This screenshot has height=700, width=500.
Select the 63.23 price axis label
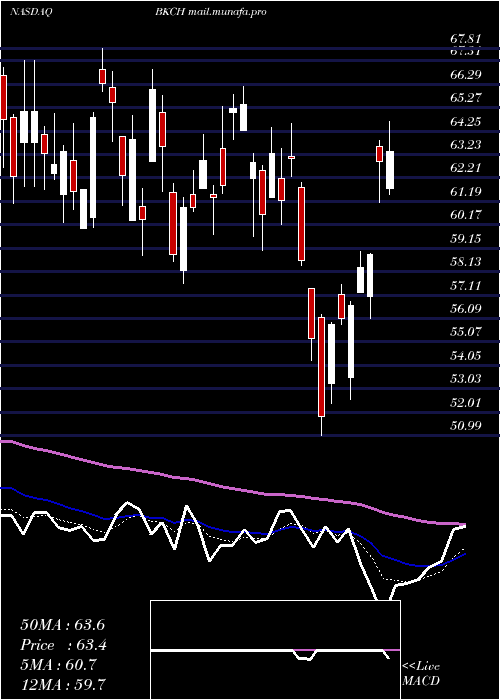tap(466, 144)
